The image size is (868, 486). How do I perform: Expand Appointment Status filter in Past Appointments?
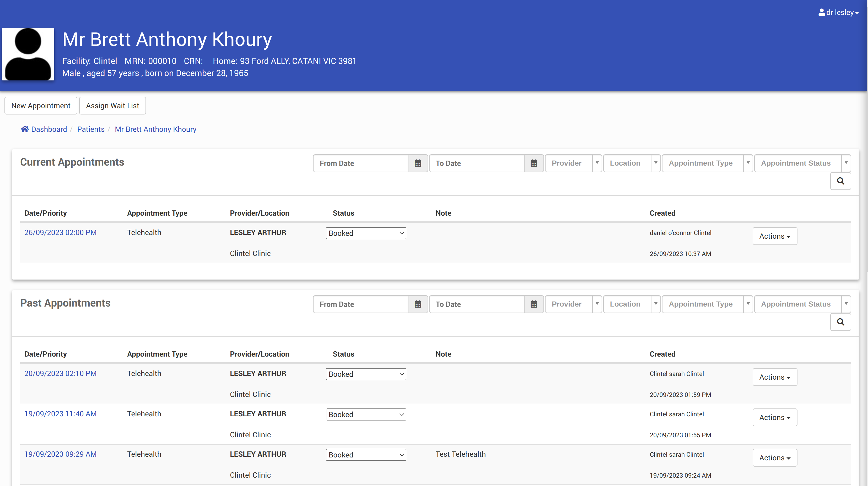pyautogui.click(x=802, y=304)
